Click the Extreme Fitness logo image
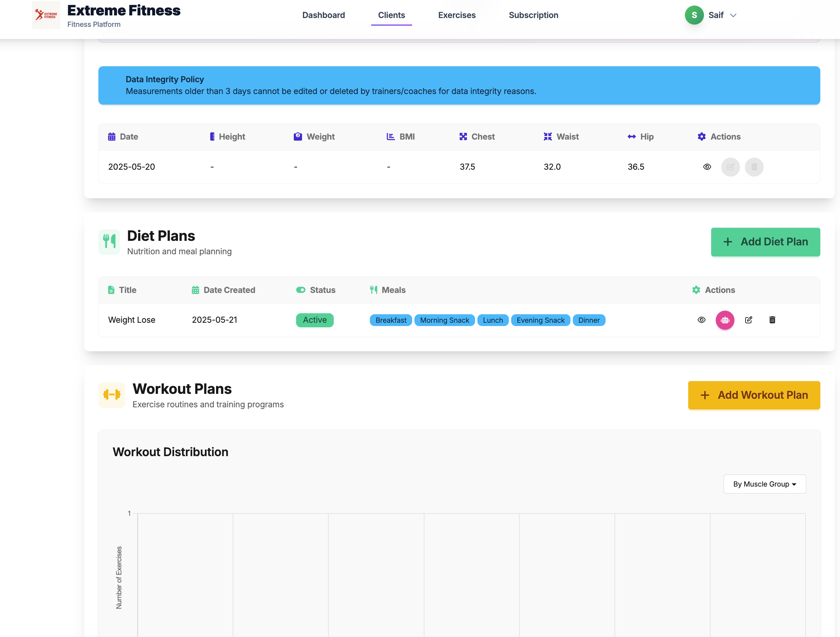This screenshot has width=840, height=637. click(x=46, y=15)
